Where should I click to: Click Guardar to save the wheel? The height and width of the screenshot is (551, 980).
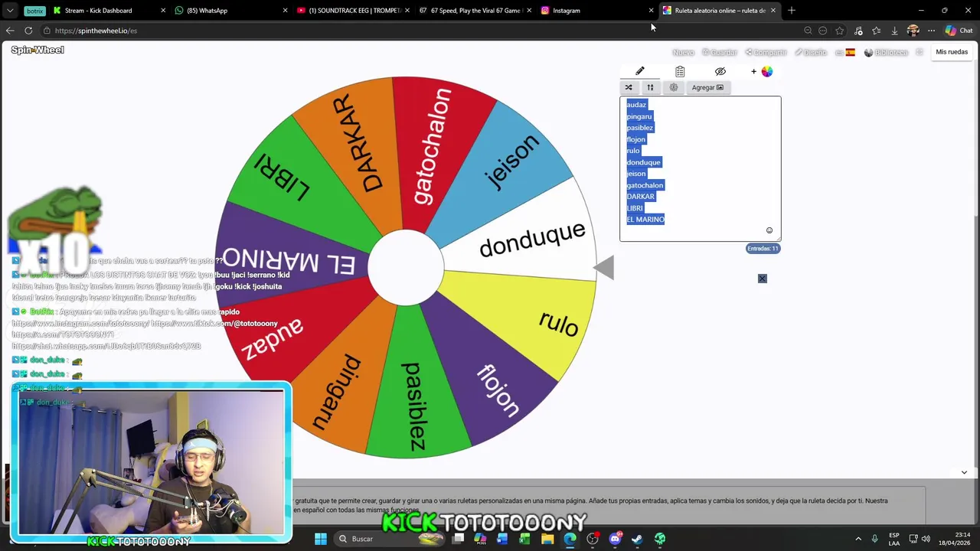click(720, 52)
